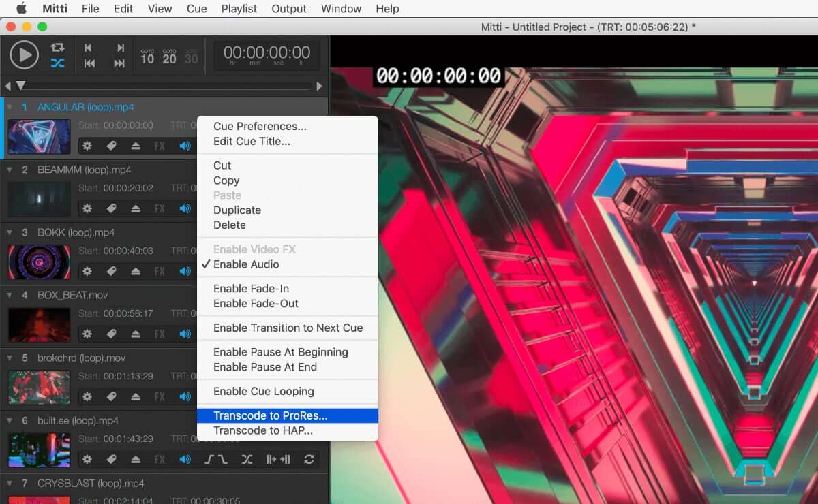Choose Enable Cue Looping menu entry

(264, 391)
